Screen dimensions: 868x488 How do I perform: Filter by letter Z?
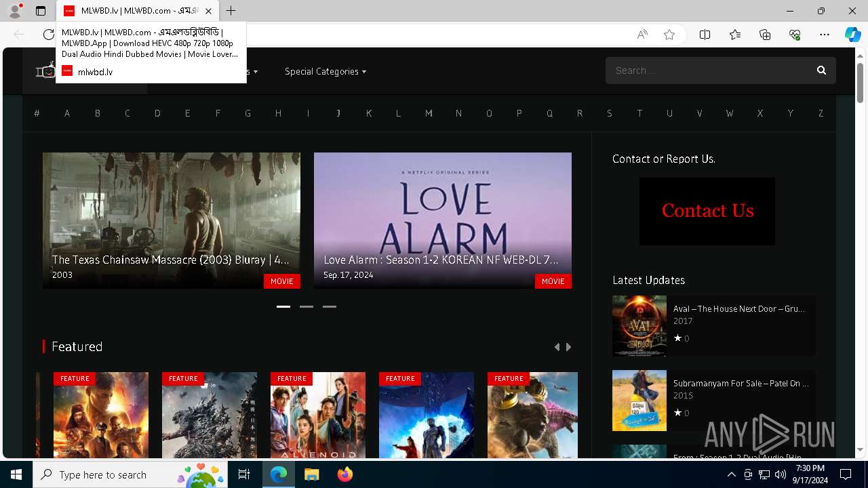[821, 113]
